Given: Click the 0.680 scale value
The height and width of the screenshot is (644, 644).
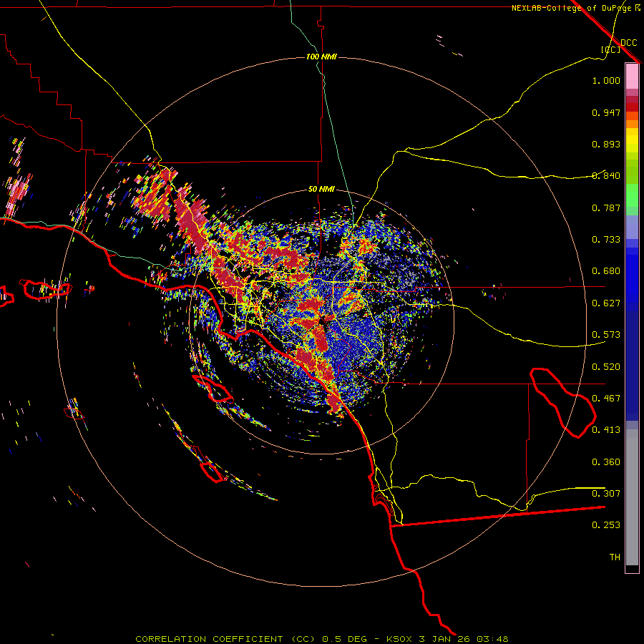Looking at the screenshot, I should point(606,271).
